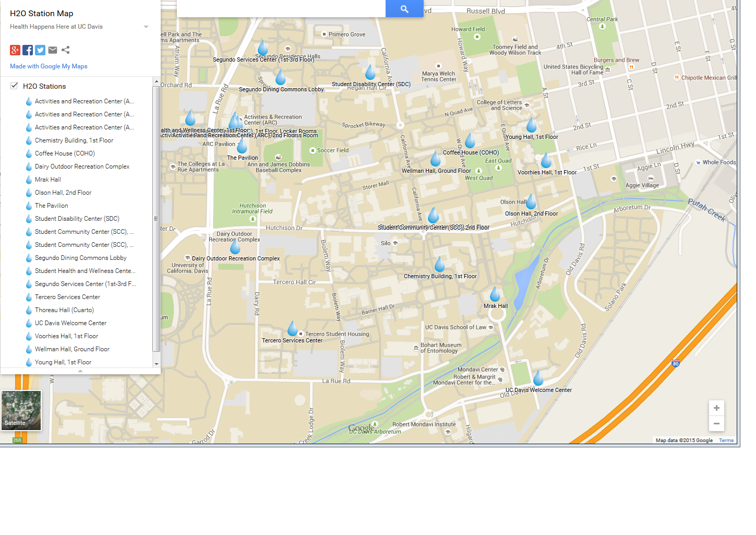Image resolution: width=756 pixels, height=535 pixels.
Task: Click Dairy Outdoor Recreation Complex marker
Action: (235, 246)
